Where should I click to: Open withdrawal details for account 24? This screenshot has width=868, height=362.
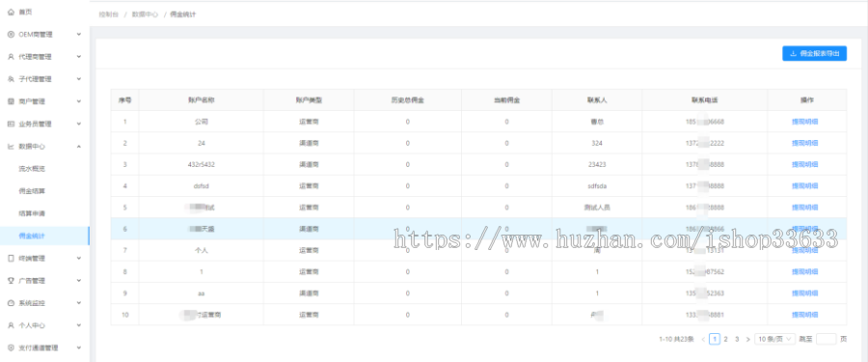pyautogui.click(x=805, y=143)
